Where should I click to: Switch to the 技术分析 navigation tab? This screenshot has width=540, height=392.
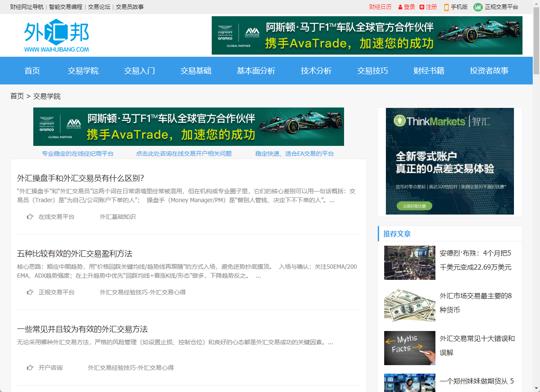(316, 71)
